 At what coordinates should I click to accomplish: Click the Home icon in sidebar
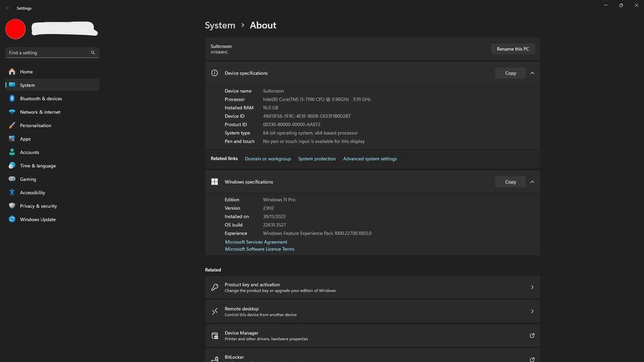click(x=12, y=71)
